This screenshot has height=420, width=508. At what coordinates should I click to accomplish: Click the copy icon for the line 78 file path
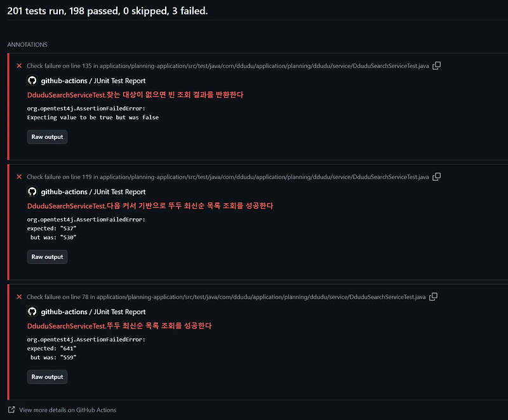point(433,296)
